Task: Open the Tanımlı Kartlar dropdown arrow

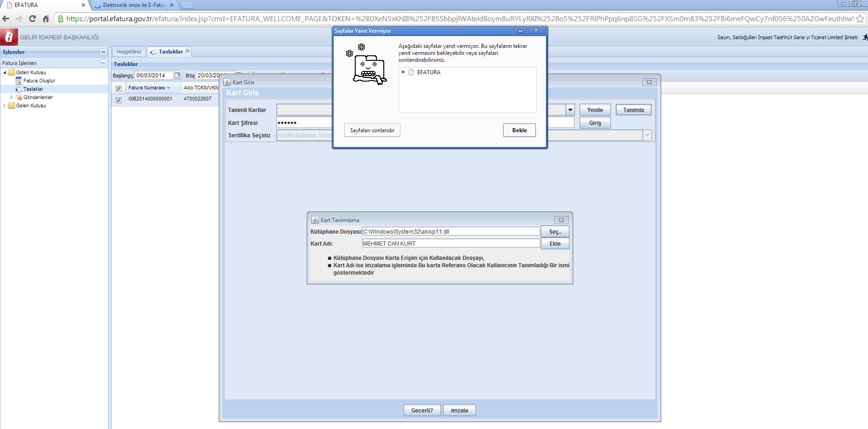Action: click(x=570, y=110)
